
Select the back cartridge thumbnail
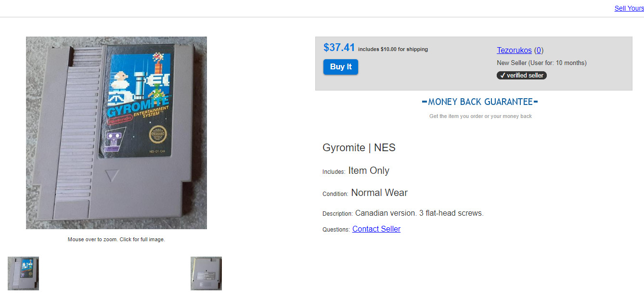pyautogui.click(x=206, y=273)
